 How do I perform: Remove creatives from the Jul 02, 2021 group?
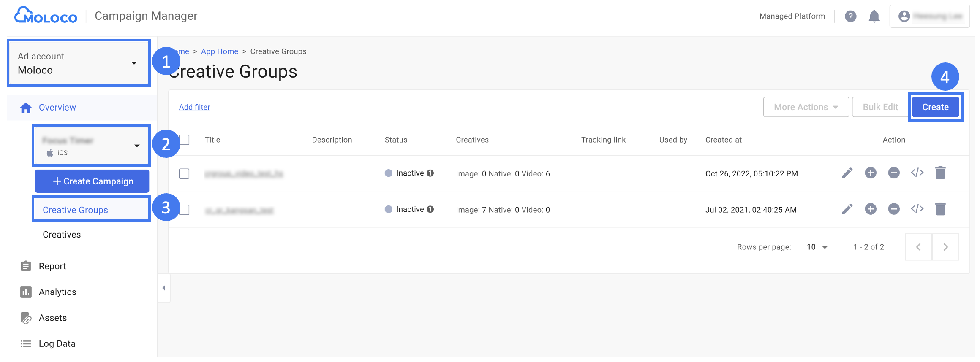(893, 209)
